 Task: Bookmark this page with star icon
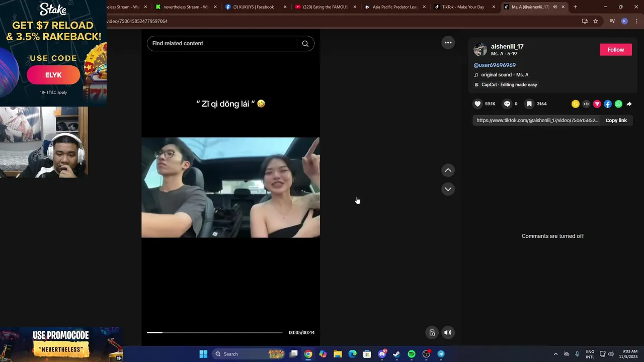[596, 21]
